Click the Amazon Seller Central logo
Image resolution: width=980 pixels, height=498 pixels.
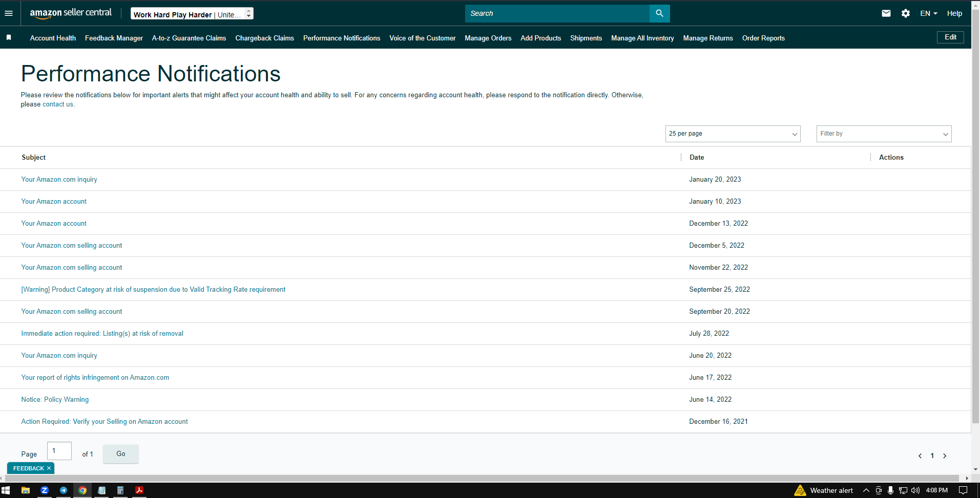pos(71,13)
